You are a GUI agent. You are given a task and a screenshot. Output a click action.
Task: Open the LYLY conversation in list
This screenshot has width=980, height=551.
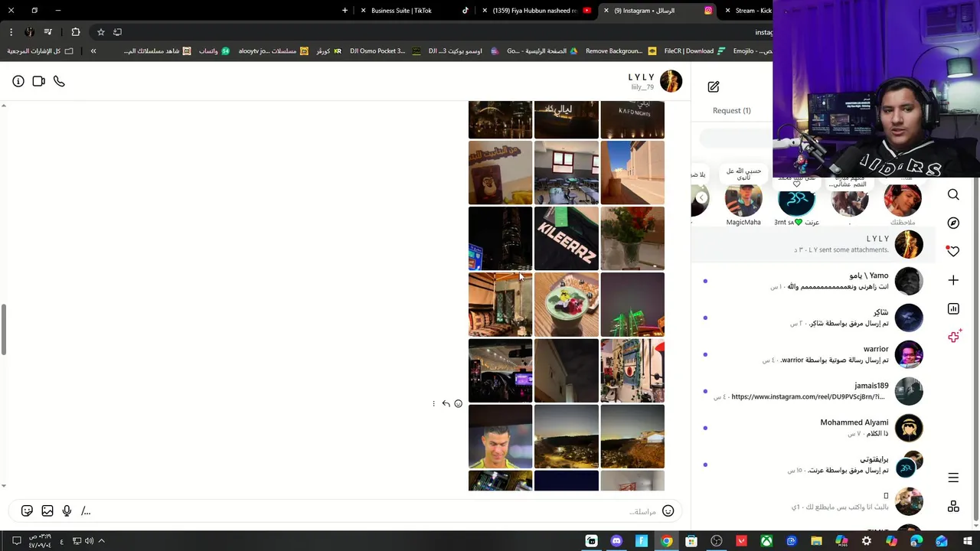tap(813, 244)
